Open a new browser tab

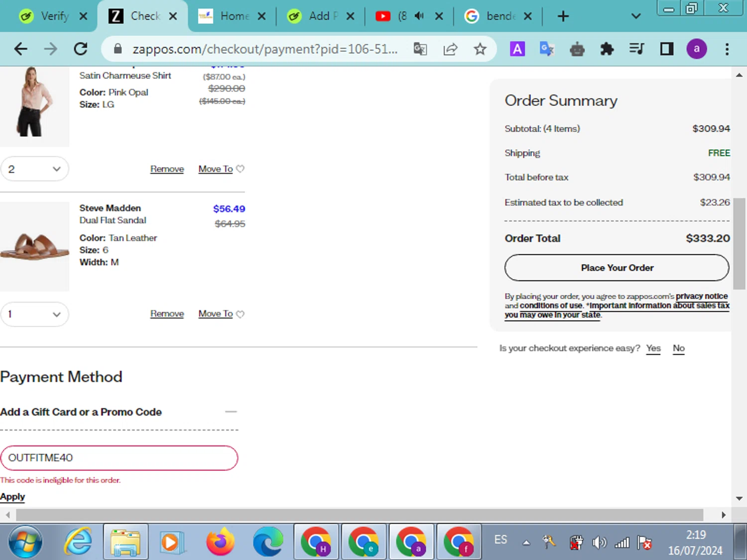pos(563,16)
